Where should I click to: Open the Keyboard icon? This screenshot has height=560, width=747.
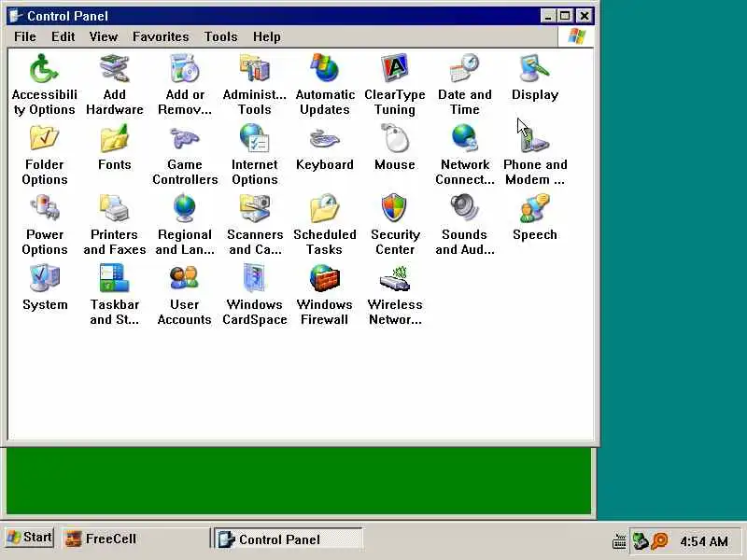point(324,138)
